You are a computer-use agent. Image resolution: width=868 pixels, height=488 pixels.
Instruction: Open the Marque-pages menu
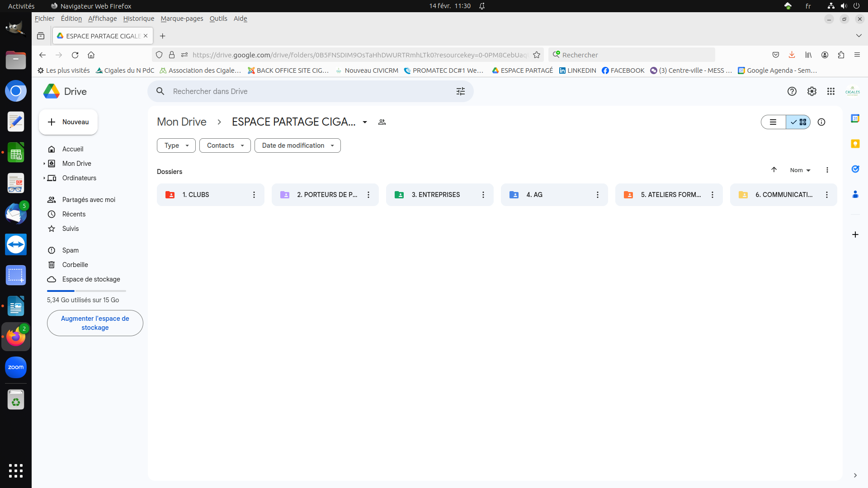182,19
